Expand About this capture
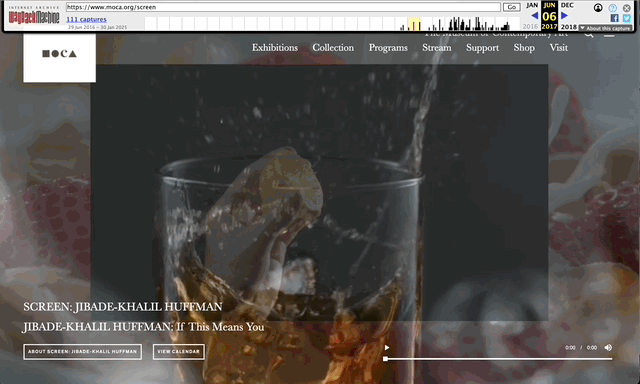Screen dimensions: 640x384 [605, 28]
